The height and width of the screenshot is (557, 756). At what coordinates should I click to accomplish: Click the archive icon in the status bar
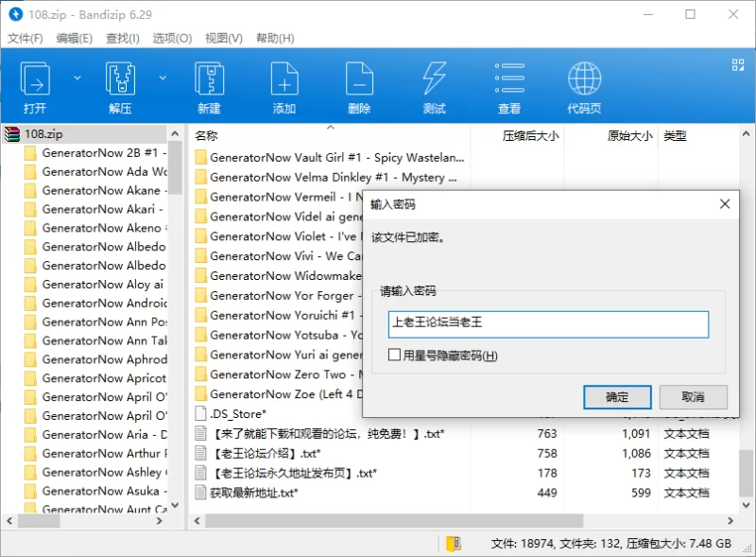point(454,544)
